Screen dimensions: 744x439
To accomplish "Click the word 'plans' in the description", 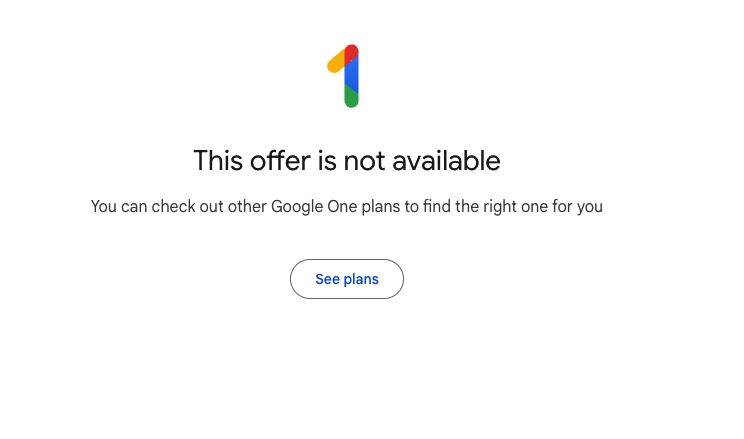I will tap(381, 206).
